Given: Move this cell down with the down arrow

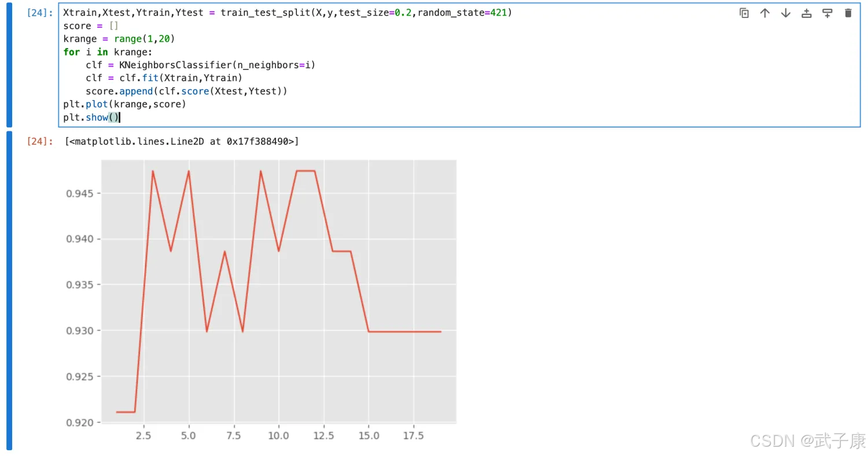Looking at the screenshot, I should click(x=786, y=13).
